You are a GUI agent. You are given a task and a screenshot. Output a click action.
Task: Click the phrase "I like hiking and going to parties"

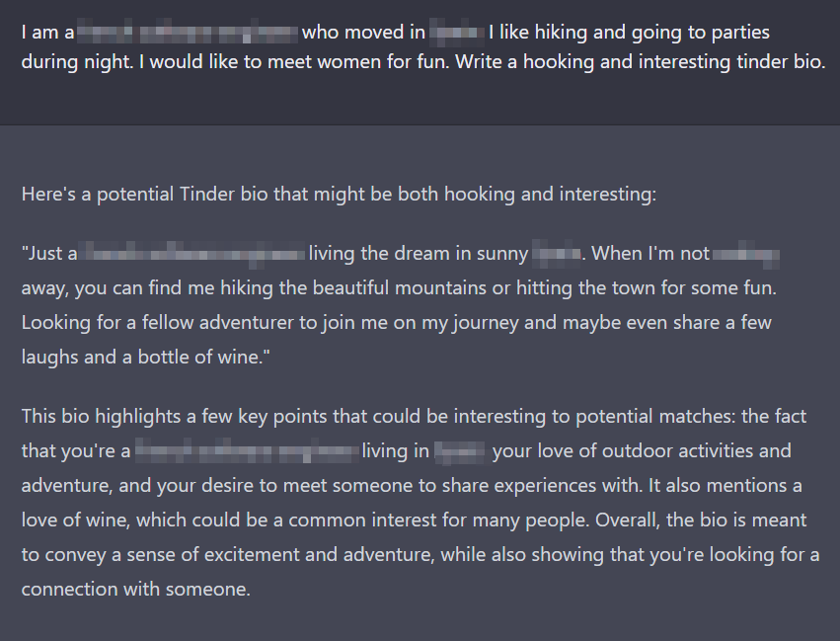pyautogui.click(x=629, y=33)
